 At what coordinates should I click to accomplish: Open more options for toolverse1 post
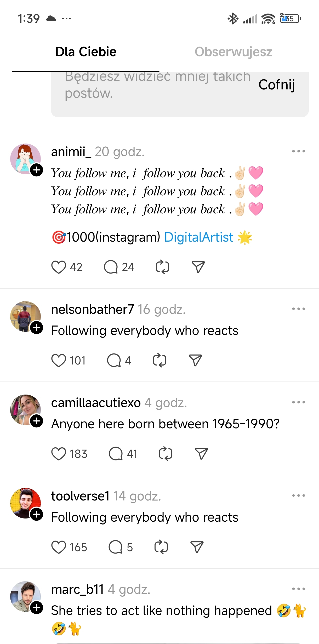298,495
